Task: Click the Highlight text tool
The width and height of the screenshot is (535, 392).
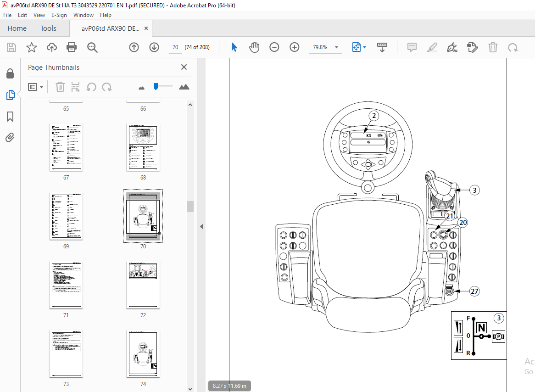Action: click(432, 47)
